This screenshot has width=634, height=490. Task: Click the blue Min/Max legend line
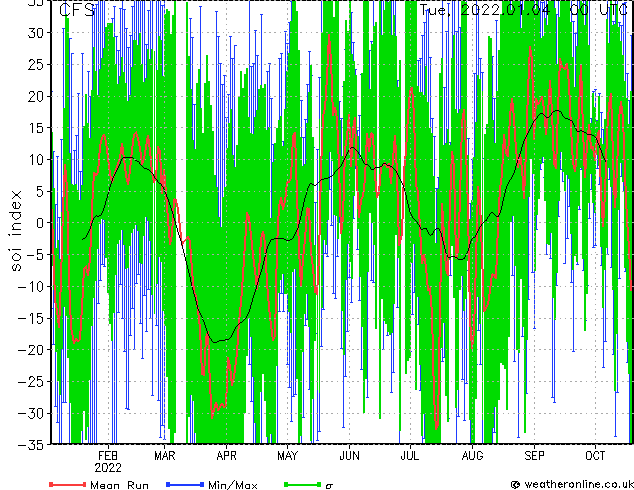coord(185,484)
